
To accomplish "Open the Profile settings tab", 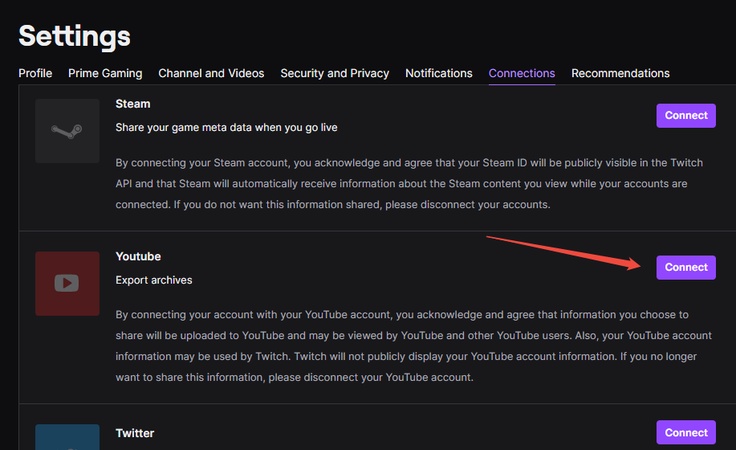I will tap(35, 73).
